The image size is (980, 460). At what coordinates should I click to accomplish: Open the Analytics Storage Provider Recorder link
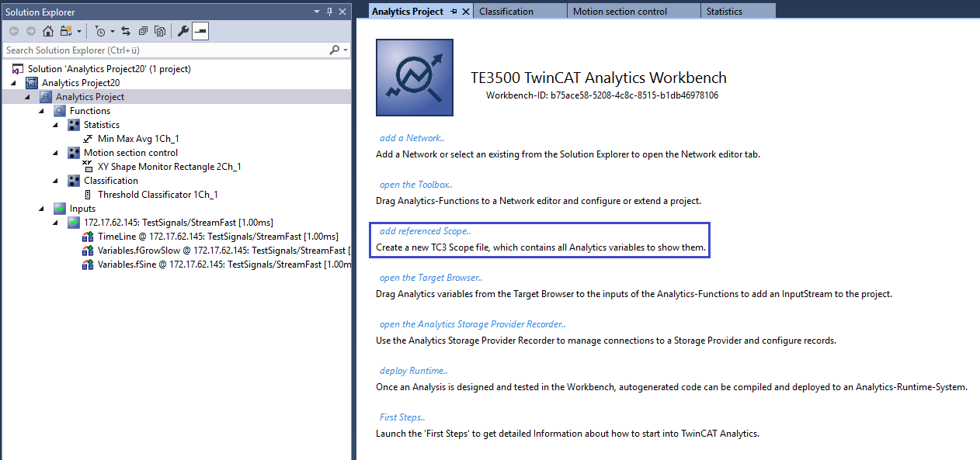[472, 324]
